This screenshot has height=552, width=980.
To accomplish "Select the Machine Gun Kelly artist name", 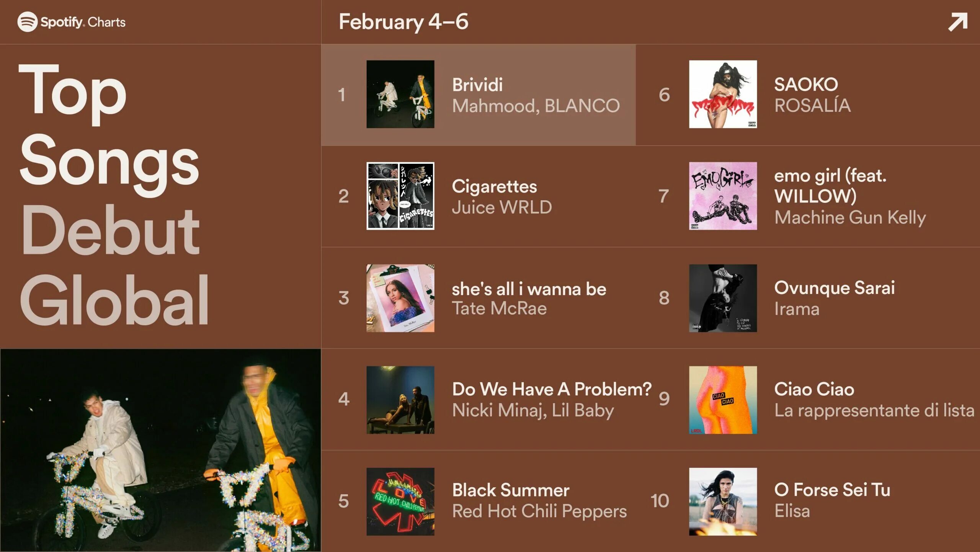I will pos(850,217).
